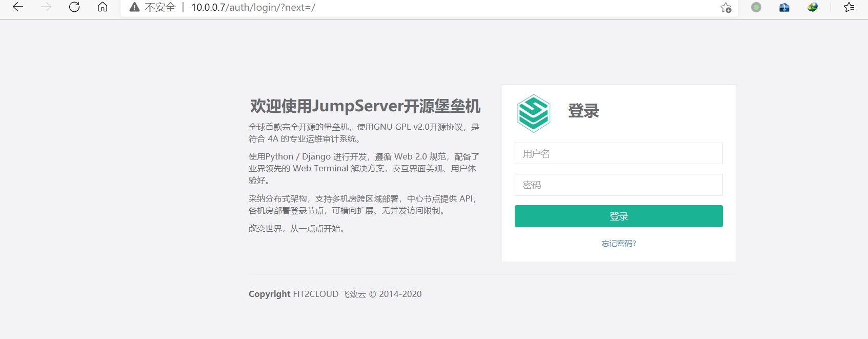Viewport: 868px width, 339px height.
Task: Click the paragraph starting 全球首款完全开源的堡垒机
Action: pyautogui.click(x=364, y=133)
